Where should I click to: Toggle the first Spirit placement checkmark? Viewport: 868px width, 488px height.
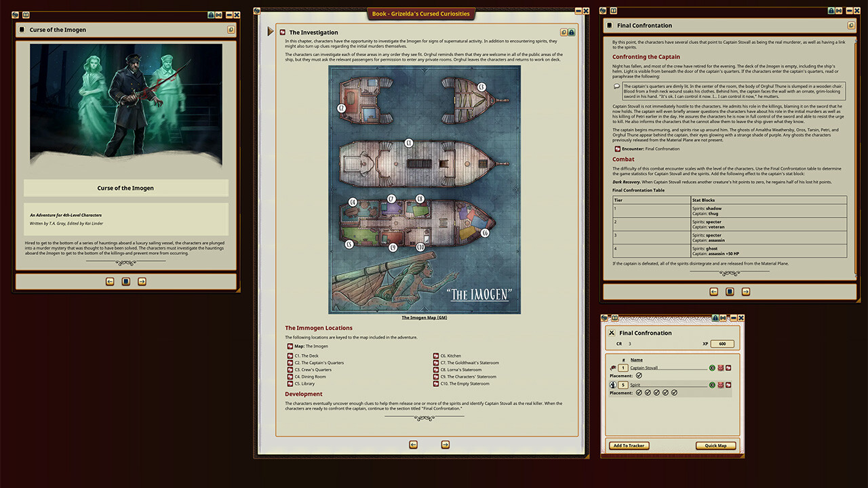[639, 392]
